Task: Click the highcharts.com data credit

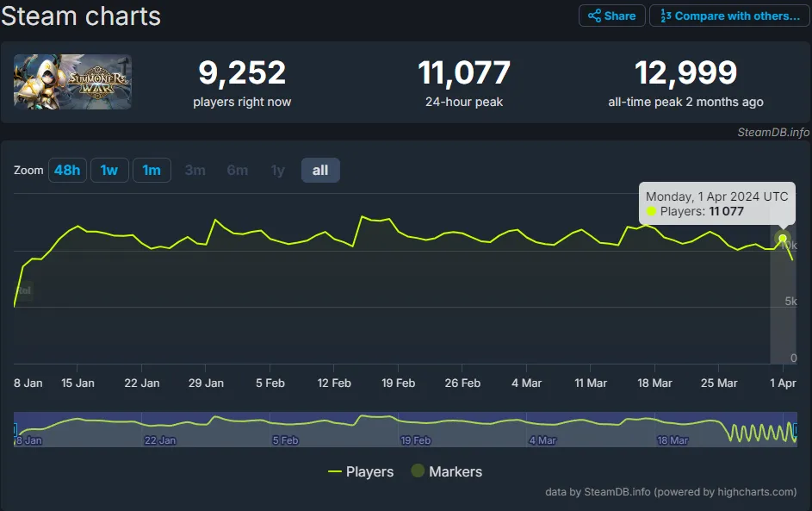Action: [671, 492]
